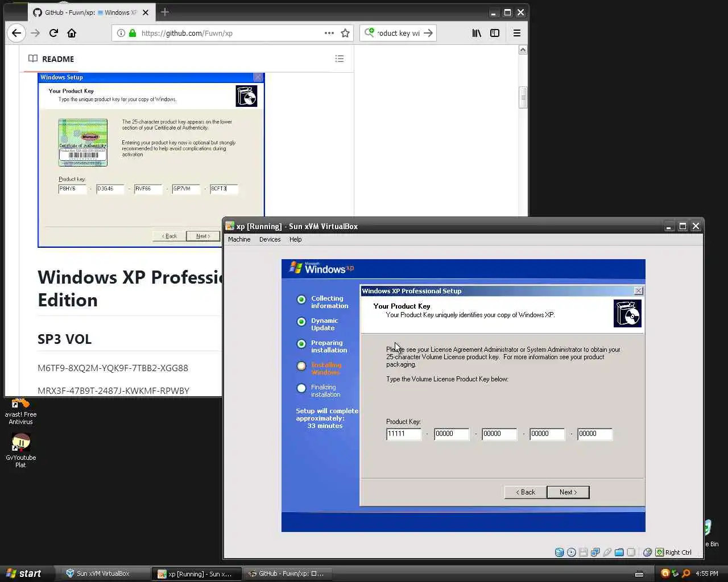Open avast! Free Antivirus desktop icon
Viewport: 728px width, 582px height.
click(20, 411)
